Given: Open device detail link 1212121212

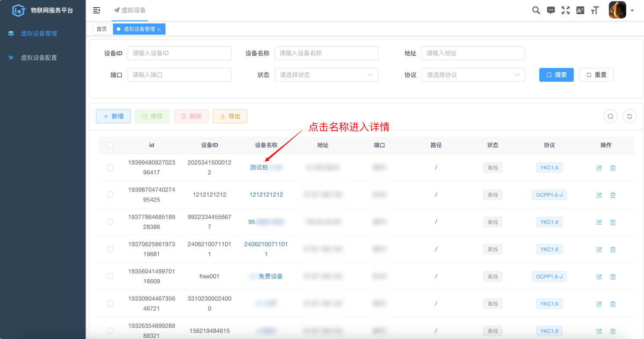Looking at the screenshot, I should [266, 195].
